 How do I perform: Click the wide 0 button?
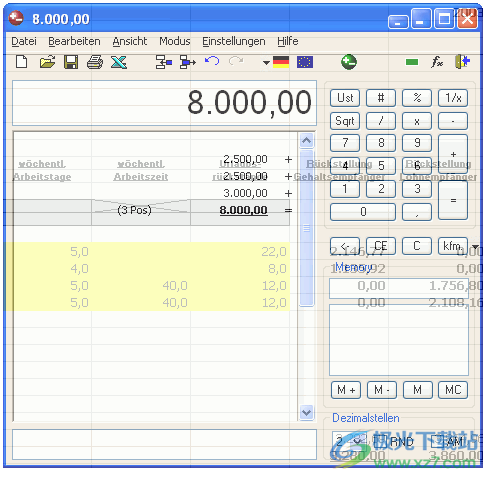click(363, 212)
